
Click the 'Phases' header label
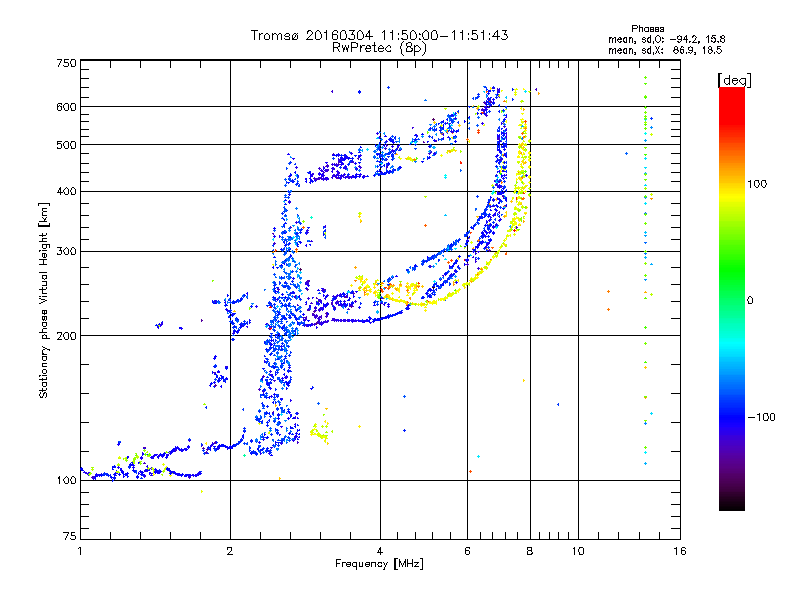click(647, 29)
